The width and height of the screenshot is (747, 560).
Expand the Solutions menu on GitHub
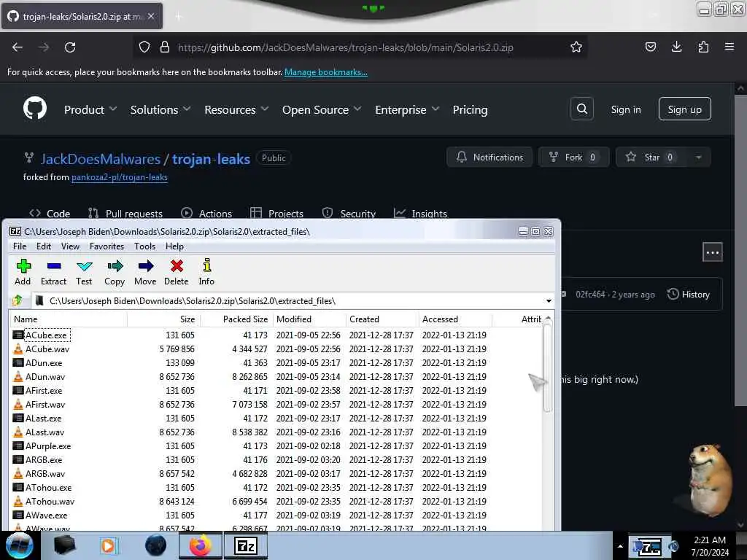coord(160,109)
